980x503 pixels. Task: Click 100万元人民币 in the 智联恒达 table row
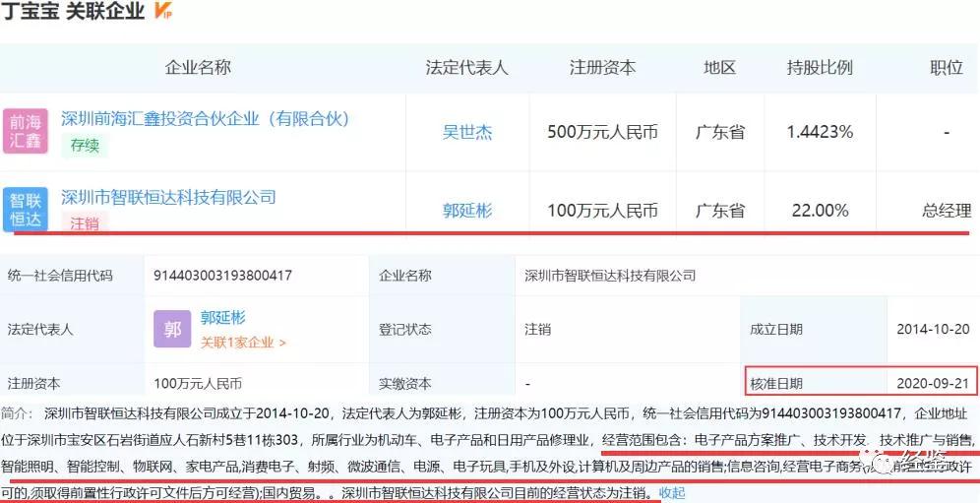(602, 211)
